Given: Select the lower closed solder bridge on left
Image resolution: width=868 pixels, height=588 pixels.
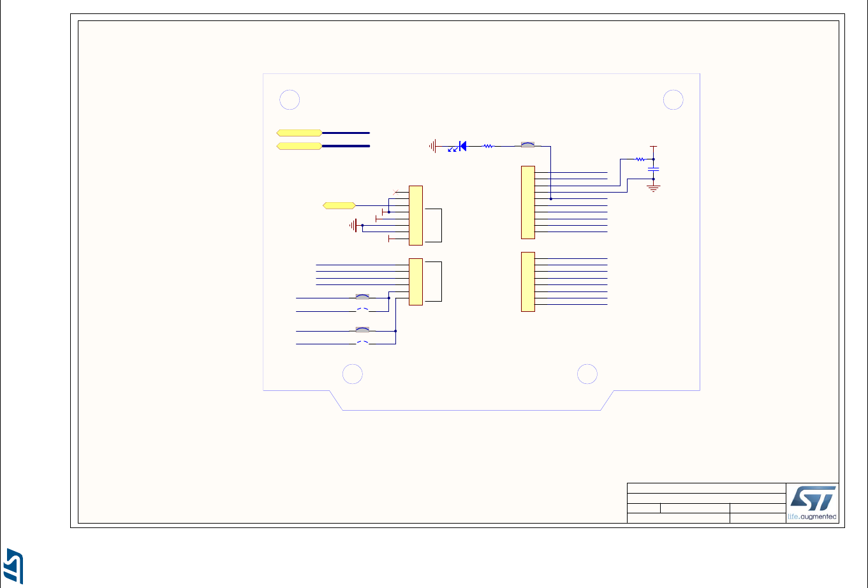Looking at the screenshot, I should 362,330.
